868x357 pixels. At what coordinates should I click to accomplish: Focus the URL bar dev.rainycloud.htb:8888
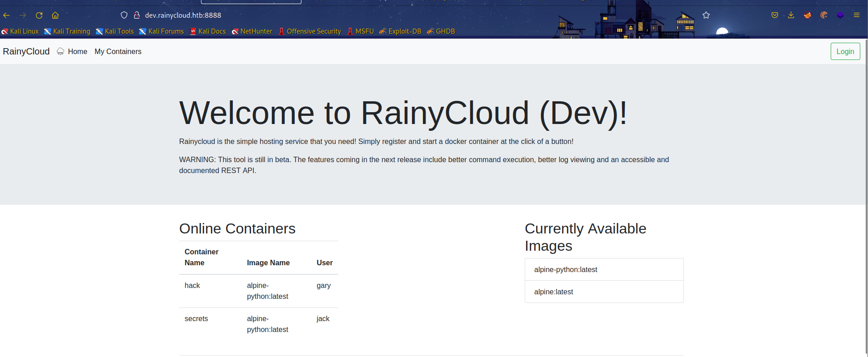(x=183, y=15)
